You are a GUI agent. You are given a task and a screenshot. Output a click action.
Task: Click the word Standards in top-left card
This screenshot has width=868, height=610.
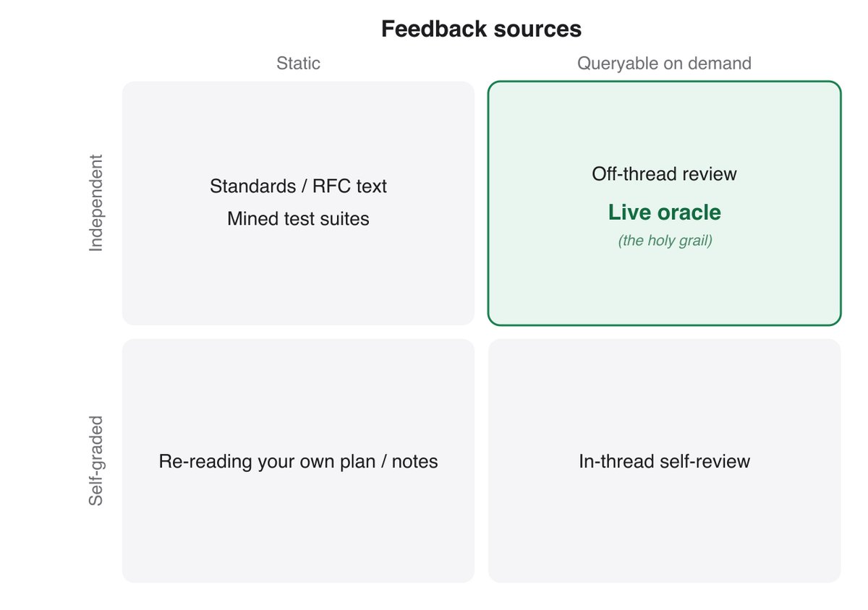[250, 186]
